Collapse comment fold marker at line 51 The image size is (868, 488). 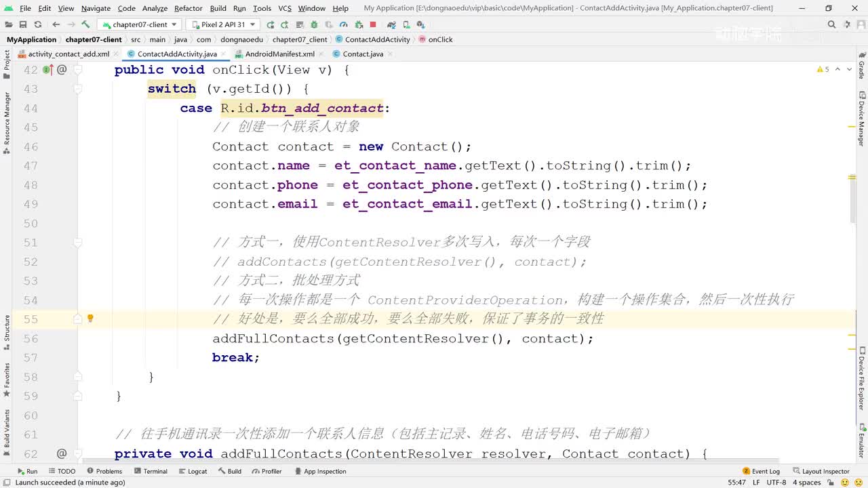pos(78,242)
